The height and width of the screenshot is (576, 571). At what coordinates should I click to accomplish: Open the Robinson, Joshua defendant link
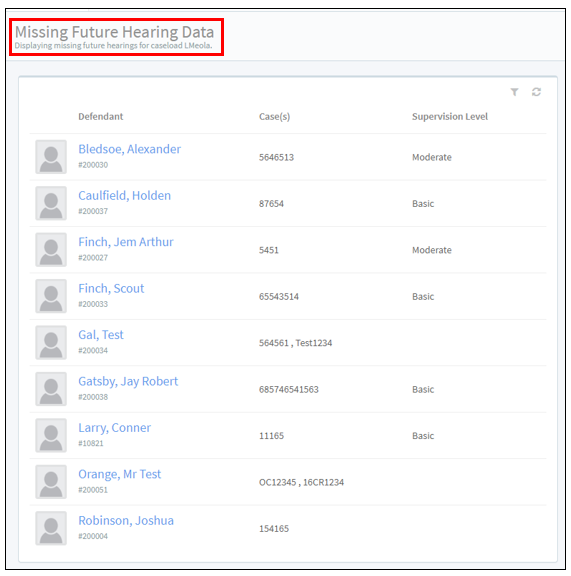(x=126, y=521)
